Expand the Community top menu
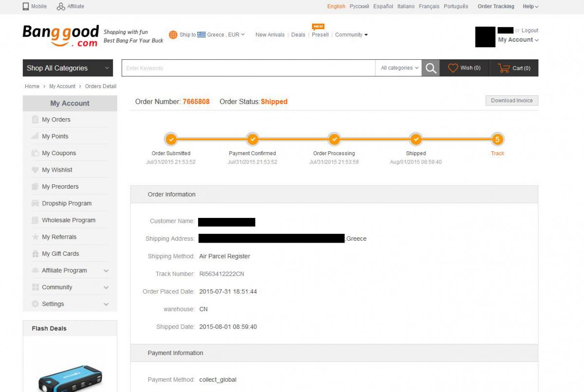The image size is (584, 392). 351,35
